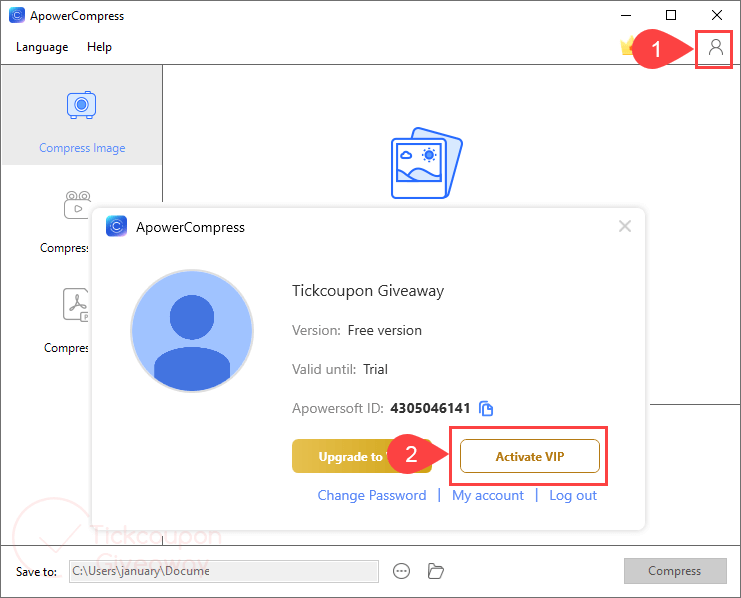The height and width of the screenshot is (598, 741).
Task: Open the output folder icon
Action: coord(435,571)
